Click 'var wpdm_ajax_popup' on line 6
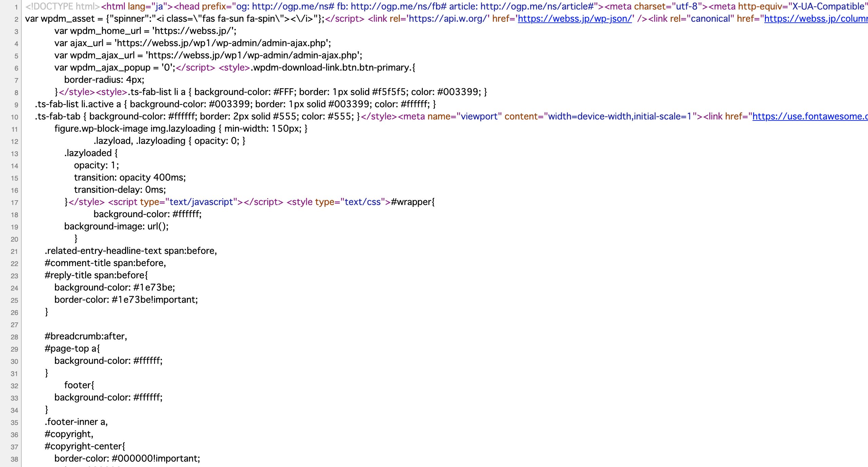The width and height of the screenshot is (868, 467). pyautogui.click(x=102, y=68)
